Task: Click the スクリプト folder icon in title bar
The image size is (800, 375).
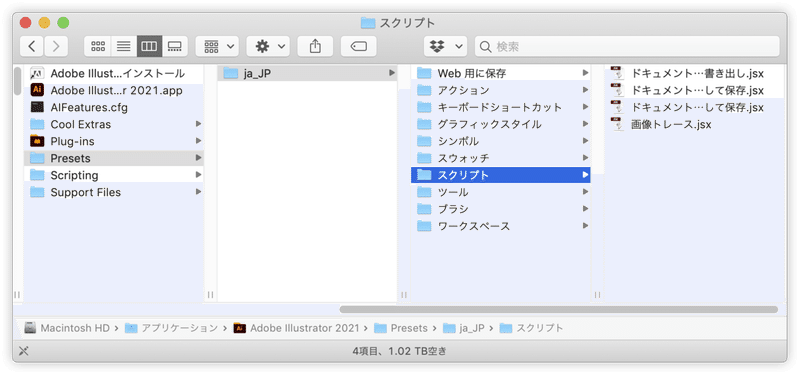Action: click(368, 22)
